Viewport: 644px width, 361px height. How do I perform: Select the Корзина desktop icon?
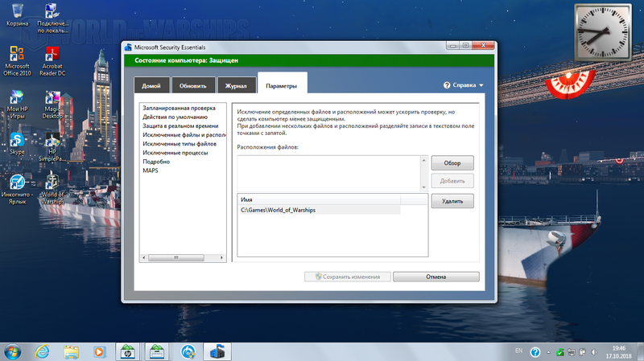[x=17, y=15]
